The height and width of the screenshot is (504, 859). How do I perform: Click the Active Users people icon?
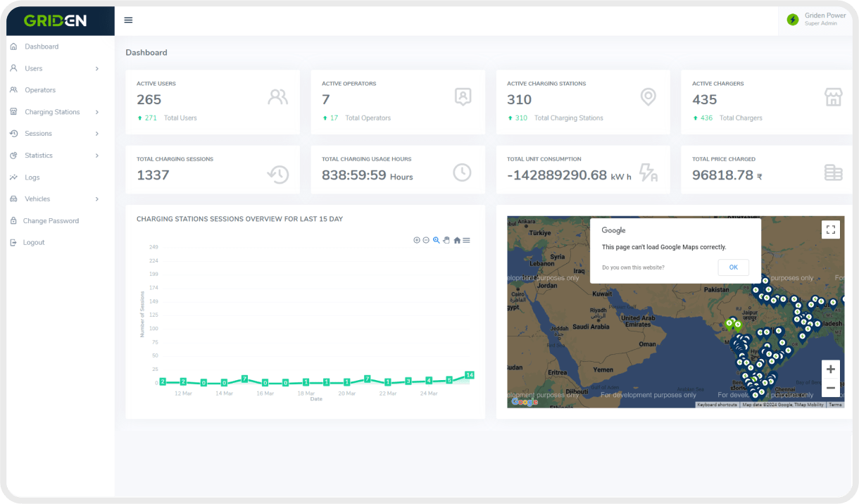pos(278,97)
